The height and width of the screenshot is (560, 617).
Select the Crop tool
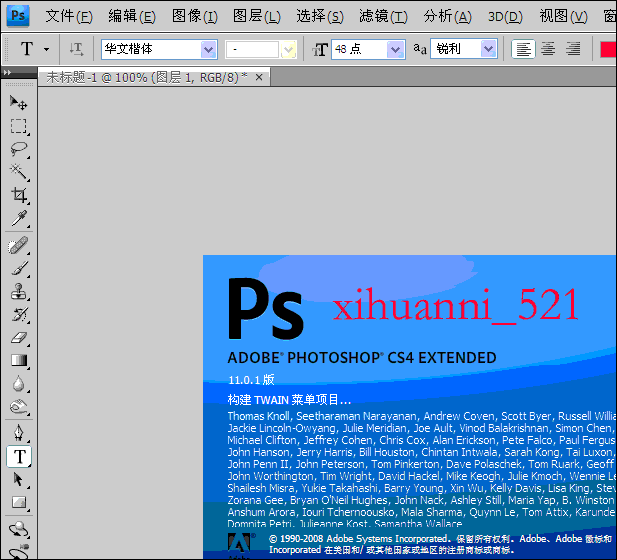(x=18, y=195)
